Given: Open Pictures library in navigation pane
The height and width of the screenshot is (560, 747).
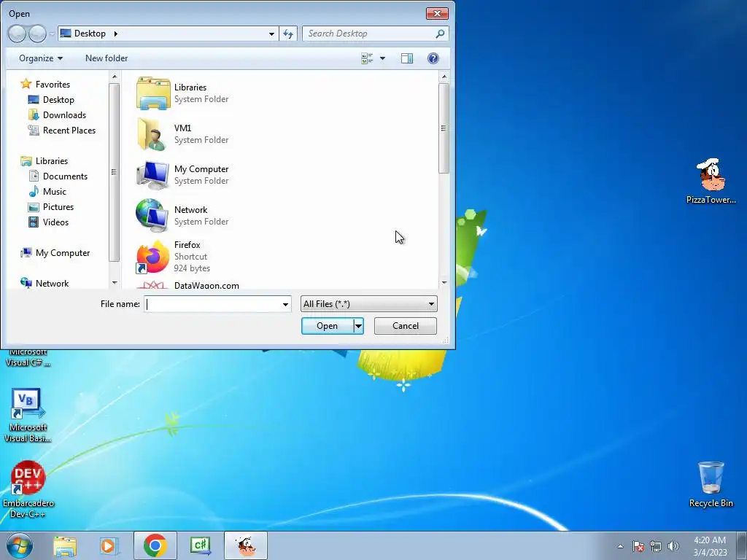Looking at the screenshot, I should pyautogui.click(x=58, y=206).
